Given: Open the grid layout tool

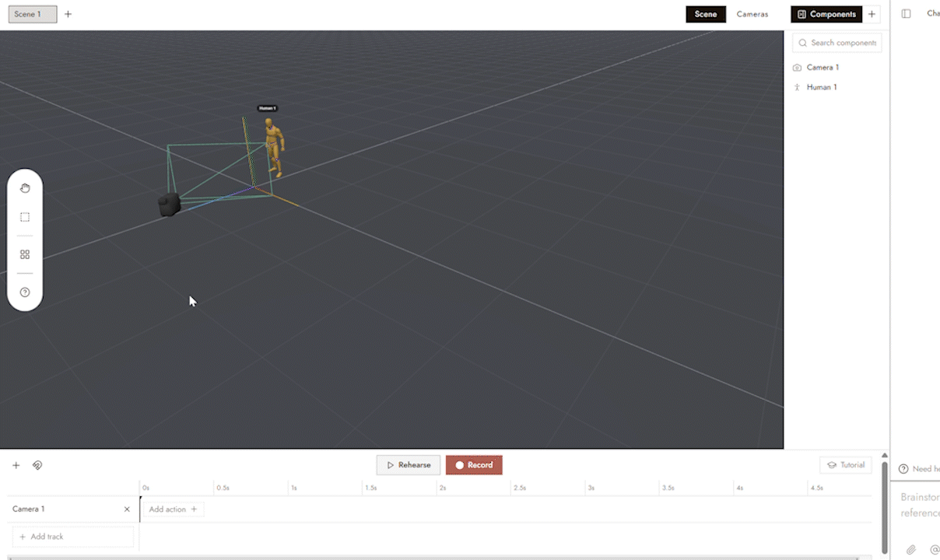Looking at the screenshot, I should pyautogui.click(x=25, y=254).
